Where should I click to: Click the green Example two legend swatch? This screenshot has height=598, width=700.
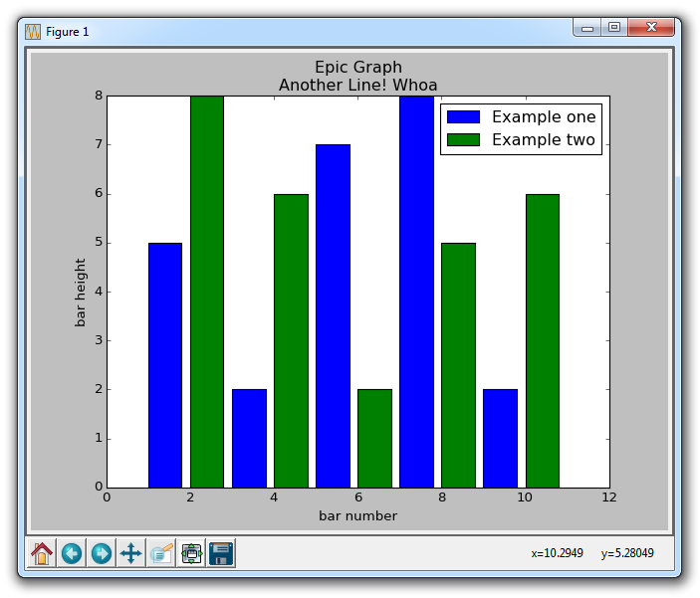(x=463, y=140)
